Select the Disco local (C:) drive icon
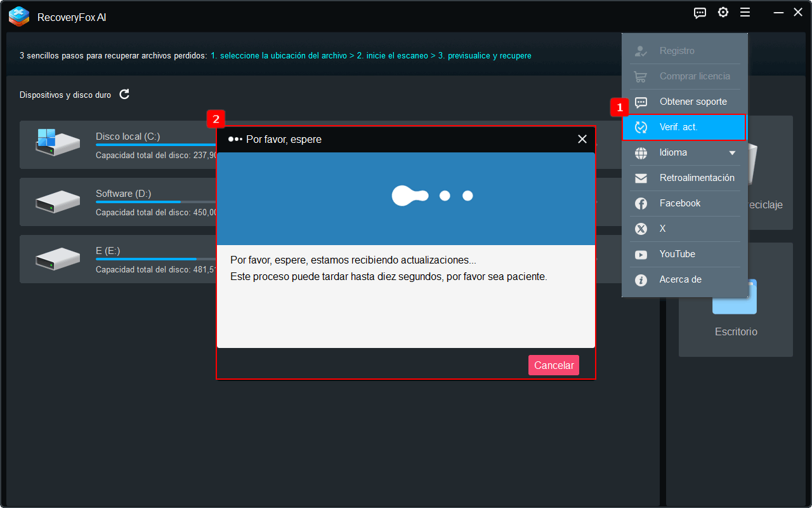This screenshot has width=812, height=508. [x=58, y=143]
